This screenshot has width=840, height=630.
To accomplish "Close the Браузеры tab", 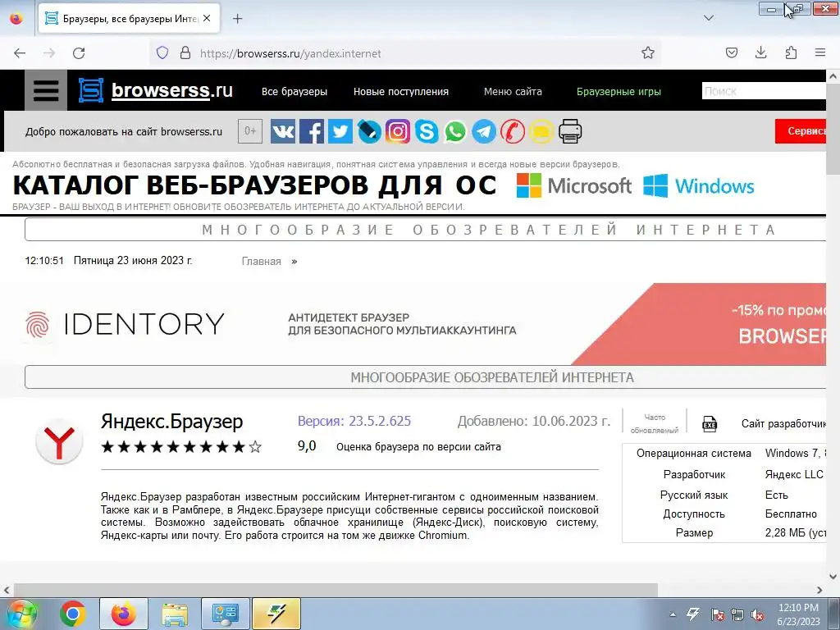I will (x=207, y=18).
